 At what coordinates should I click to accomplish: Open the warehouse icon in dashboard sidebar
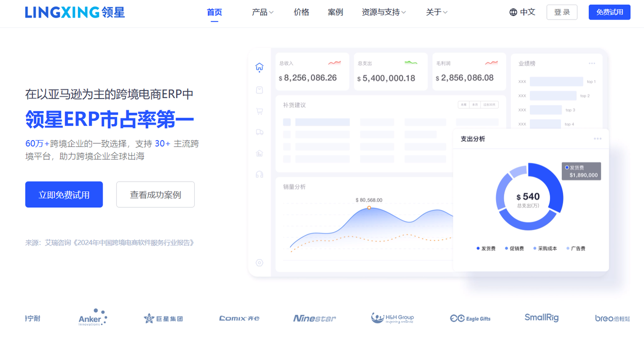260,152
